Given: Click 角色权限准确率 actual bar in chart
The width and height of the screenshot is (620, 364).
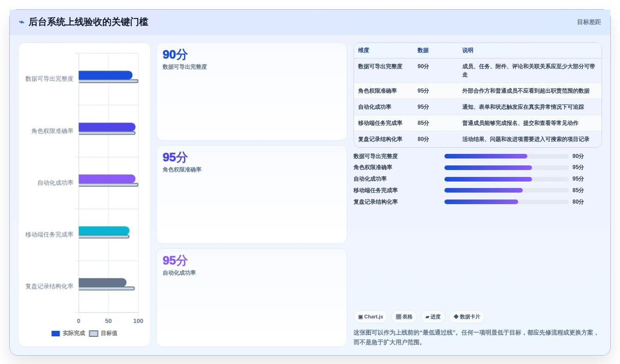Looking at the screenshot, I should 107,127.
